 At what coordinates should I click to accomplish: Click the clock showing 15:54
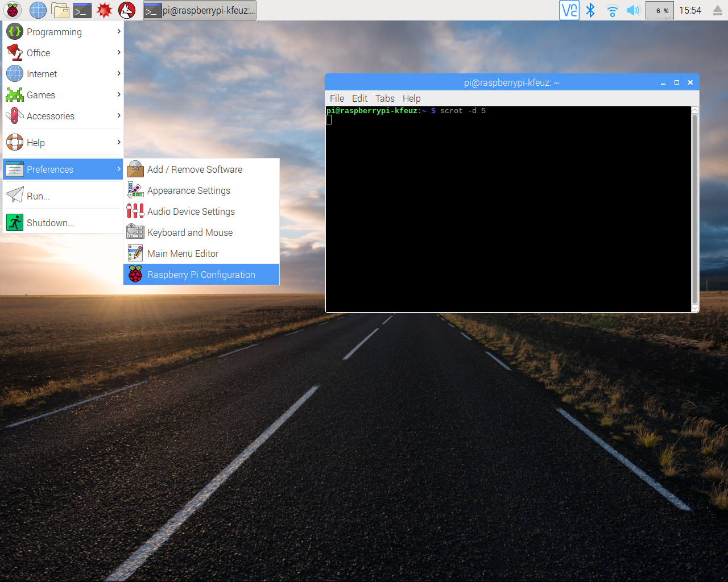coord(690,10)
